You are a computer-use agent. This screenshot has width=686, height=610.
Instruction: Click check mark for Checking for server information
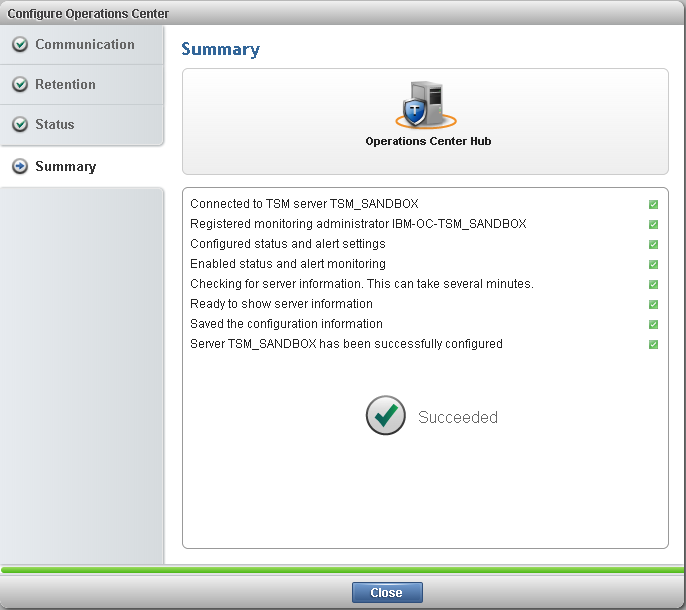pos(653,284)
